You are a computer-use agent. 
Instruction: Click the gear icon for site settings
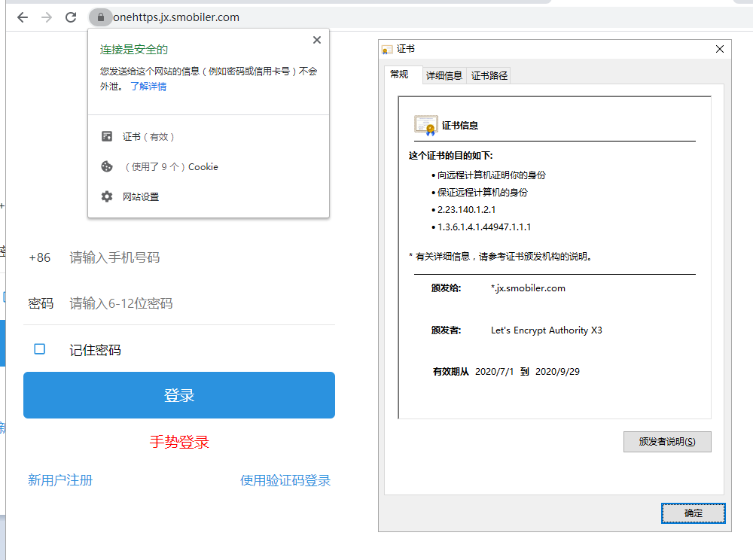point(107,196)
